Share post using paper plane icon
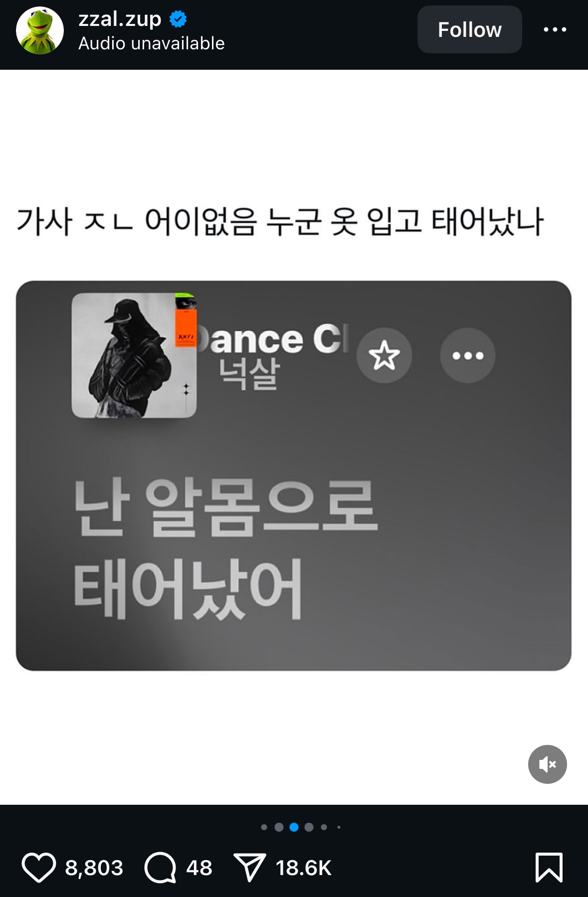 pos(249,868)
